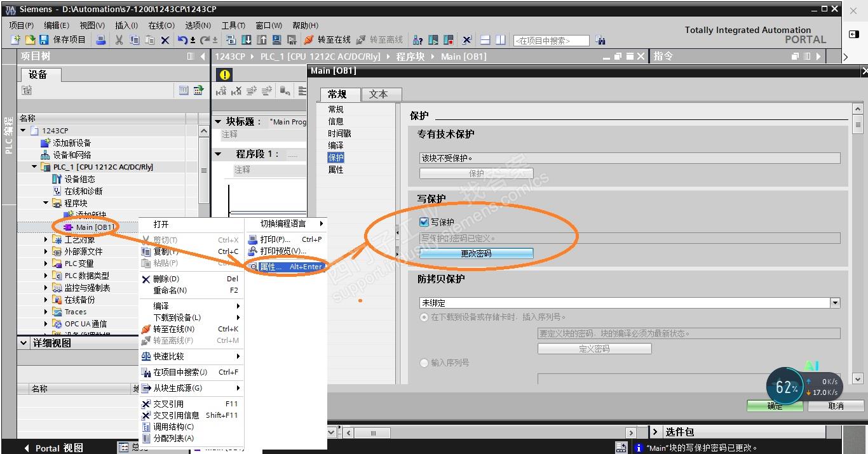Image resolution: width=868 pixels, height=454 pixels.
Task: Cancel dialog with 取消
Action: click(x=836, y=406)
